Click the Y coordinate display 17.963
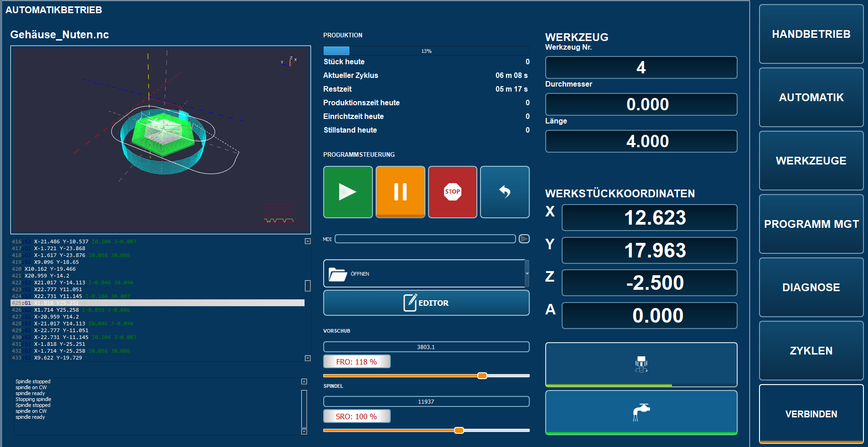The width and height of the screenshot is (868, 447). click(x=649, y=250)
